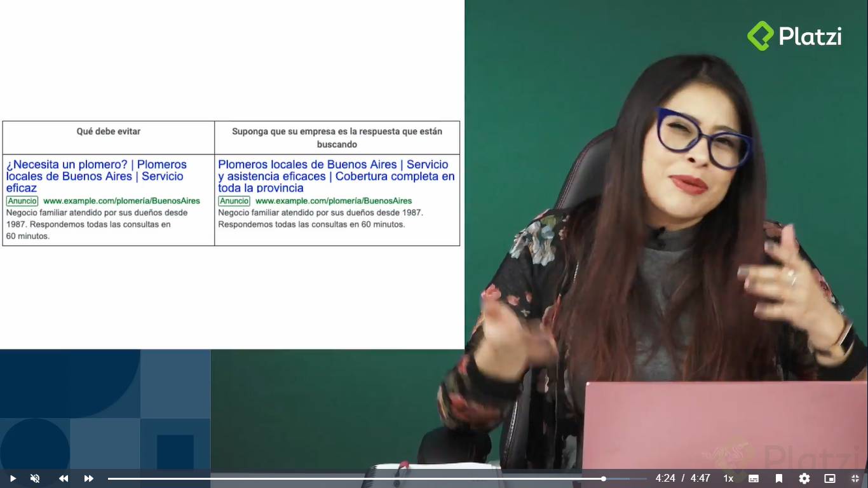868x488 pixels.
Task: Click the left 'Anuncio' badge
Action: (x=22, y=201)
